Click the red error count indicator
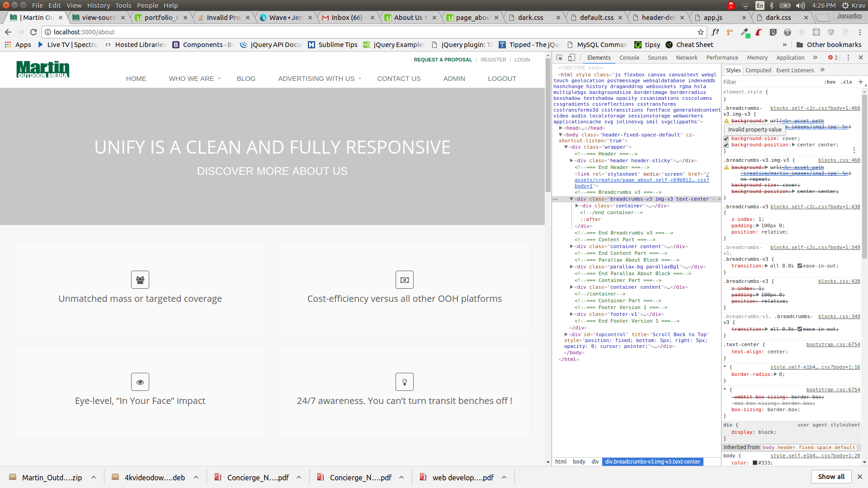 pyautogui.click(x=833, y=58)
